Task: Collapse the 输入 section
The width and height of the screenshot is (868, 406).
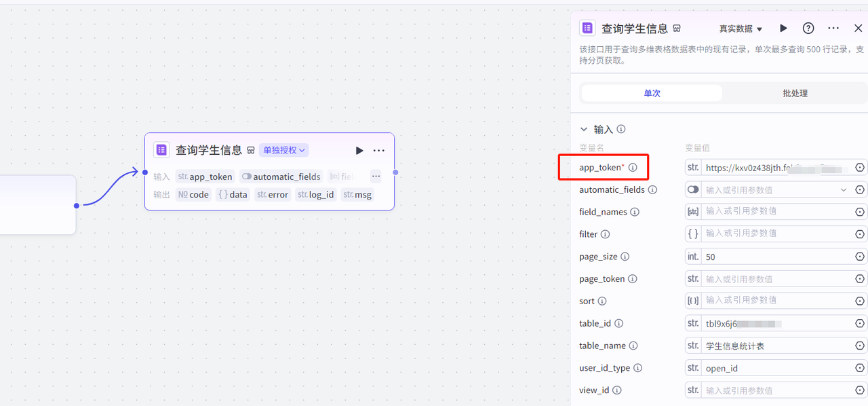Action: click(584, 129)
